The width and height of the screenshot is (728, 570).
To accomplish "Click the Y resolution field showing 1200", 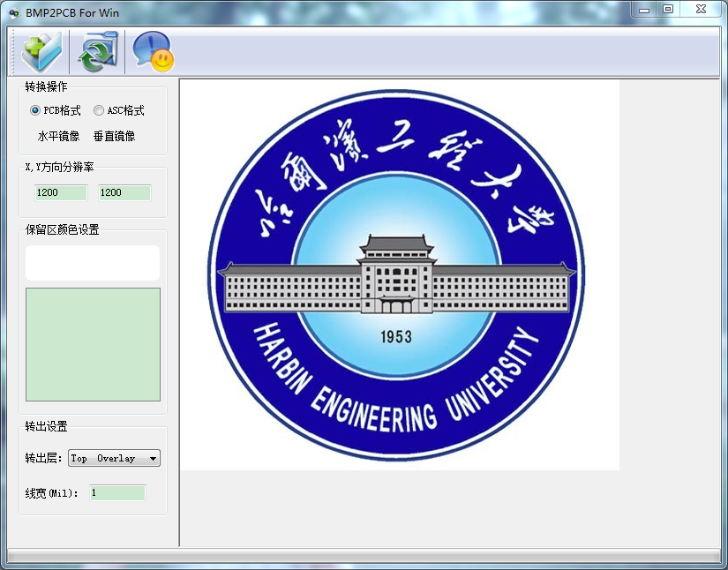I will click(124, 192).
